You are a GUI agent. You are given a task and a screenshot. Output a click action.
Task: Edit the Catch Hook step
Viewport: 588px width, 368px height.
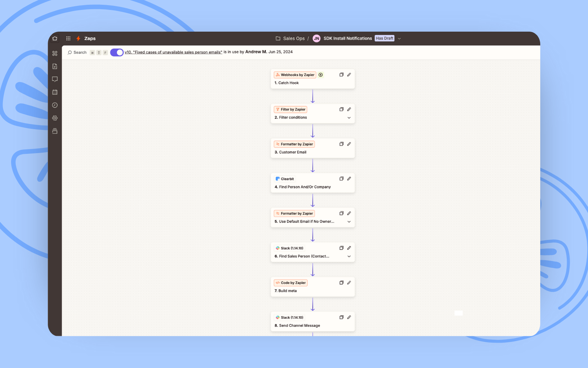tap(349, 75)
